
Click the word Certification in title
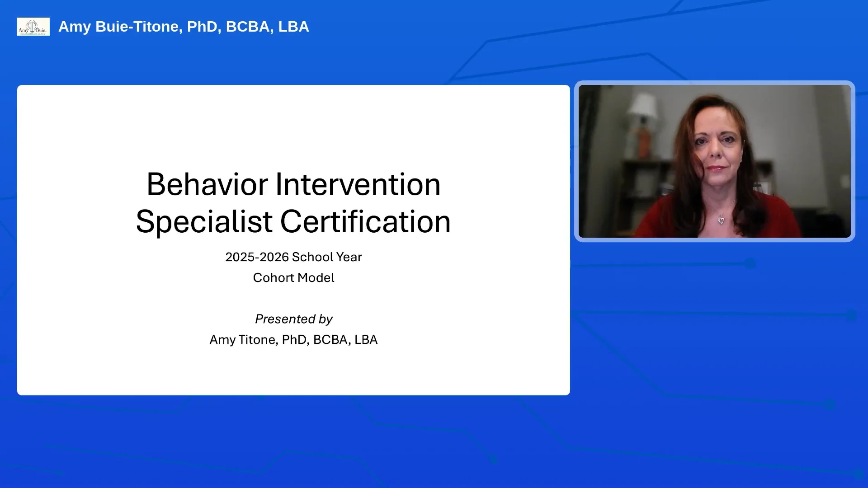[365, 221]
